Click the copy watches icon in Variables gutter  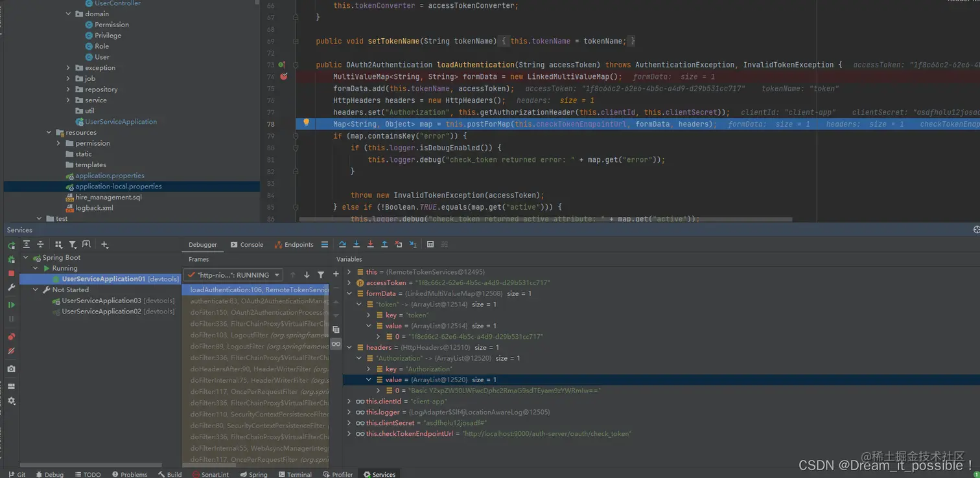(x=336, y=330)
